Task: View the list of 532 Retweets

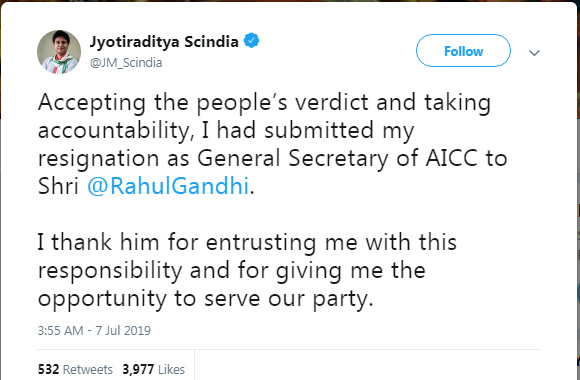Action: click(75, 369)
